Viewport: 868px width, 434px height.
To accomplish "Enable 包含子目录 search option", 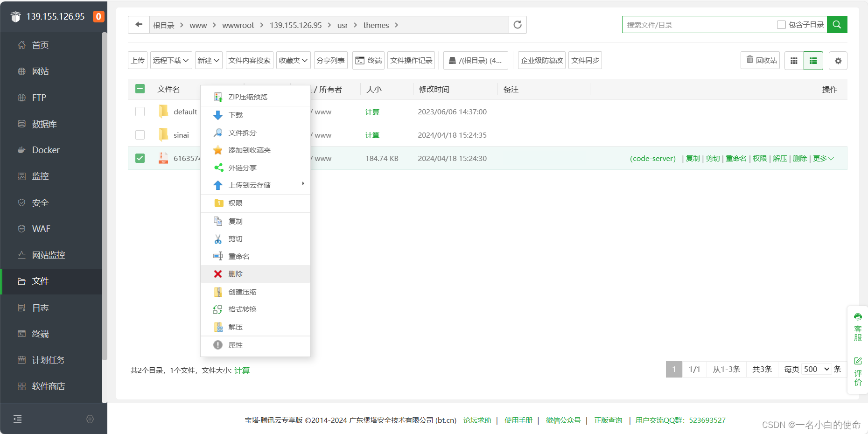I will pos(781,25).
